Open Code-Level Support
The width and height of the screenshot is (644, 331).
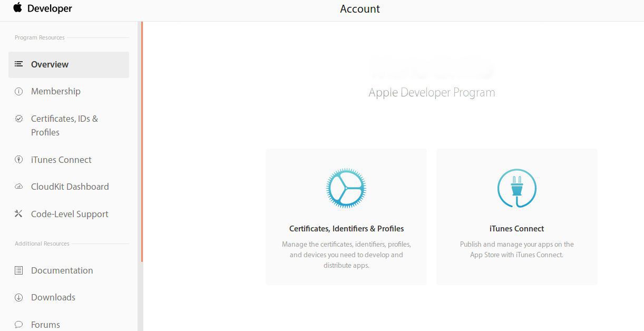[70, 214]
